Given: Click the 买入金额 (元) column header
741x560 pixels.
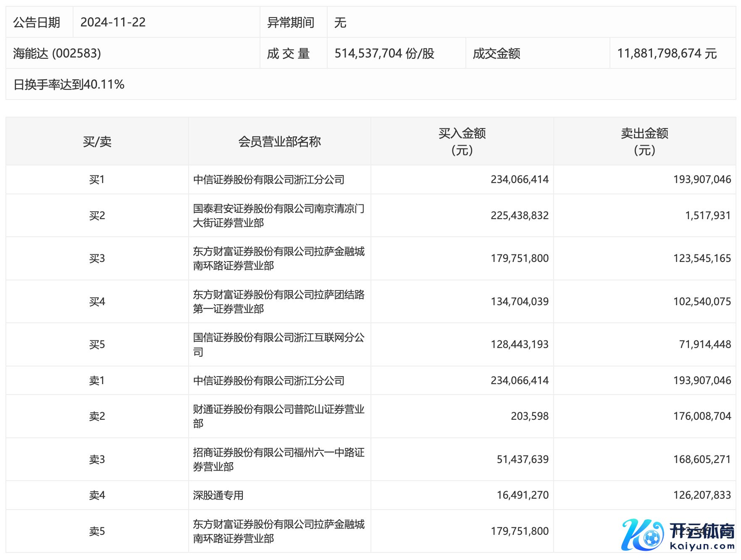Looking at the screenshot, I should [462, 141].
